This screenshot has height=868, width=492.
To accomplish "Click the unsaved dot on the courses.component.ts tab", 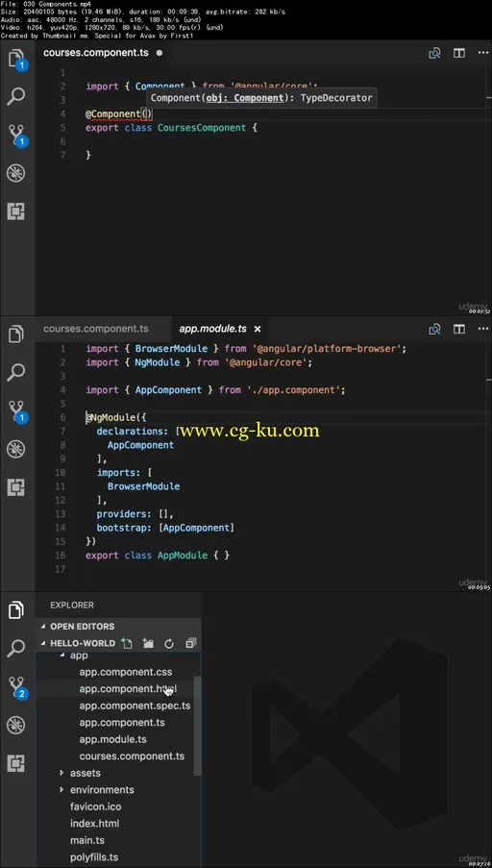I will tap(160, 53).
